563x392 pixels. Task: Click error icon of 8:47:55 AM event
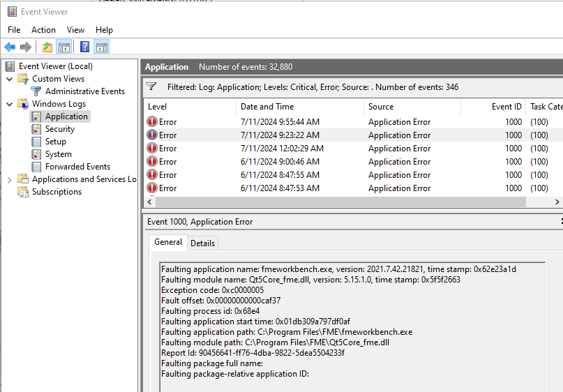coord(152,175)
